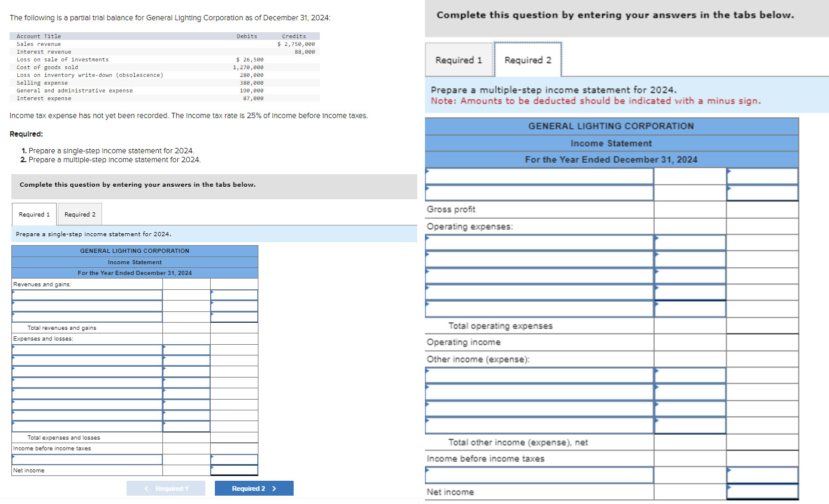Select Required 2 tab in the right panel

click(x=528, y=60)
